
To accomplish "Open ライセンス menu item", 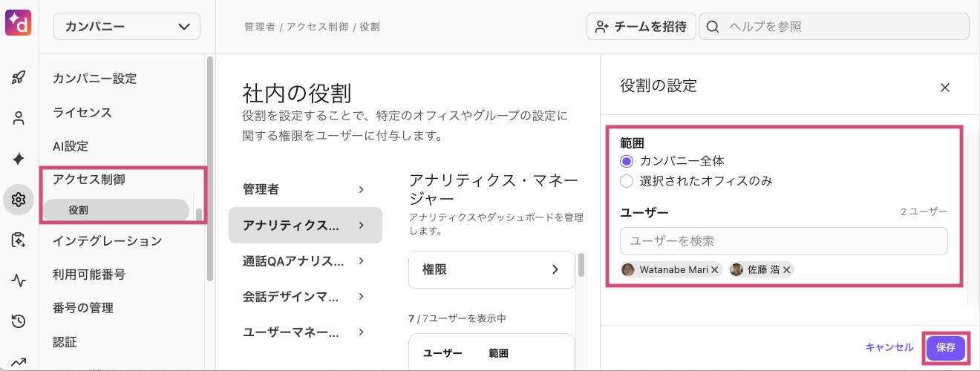I will (x=82, y=113).
